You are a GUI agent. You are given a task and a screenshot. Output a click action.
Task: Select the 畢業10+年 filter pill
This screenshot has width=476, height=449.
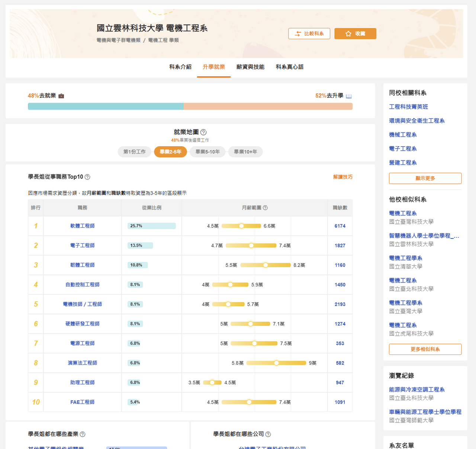[245, 152]
